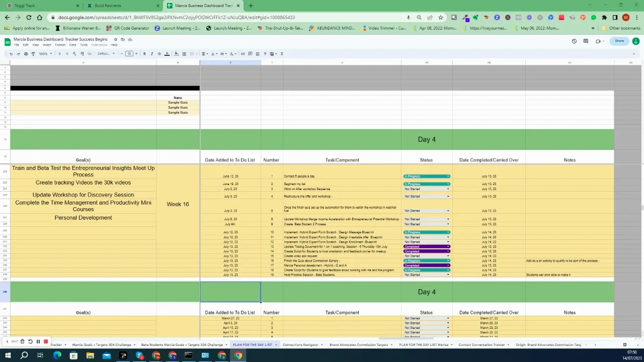Viewport: 644px width, 362px height.
Task: Increase font size with plus button
Action: click(x=136, y=54)
